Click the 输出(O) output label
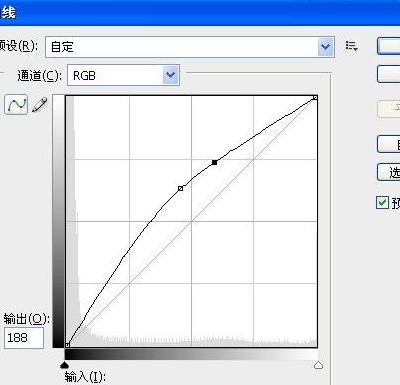The height and width of the screenshot is (385, 400). [x=26, y=319]
